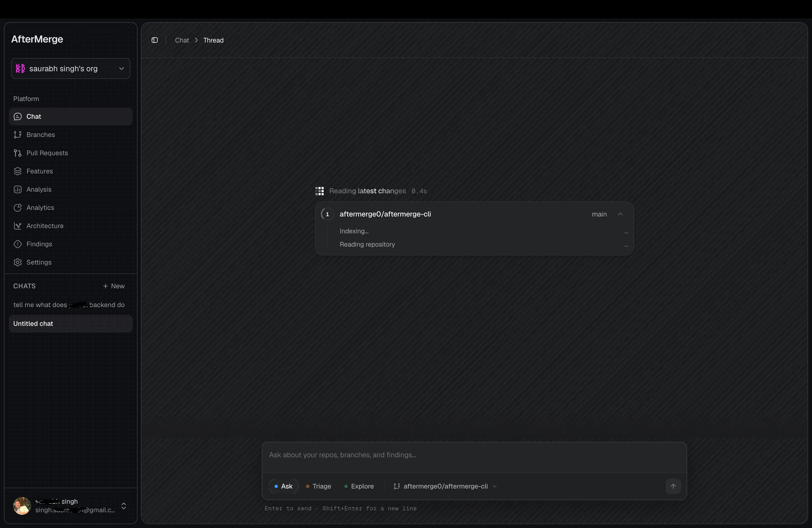812x528 pixels.
Task: Collapse the aftermerge-cli progress card
Action: 620,214
